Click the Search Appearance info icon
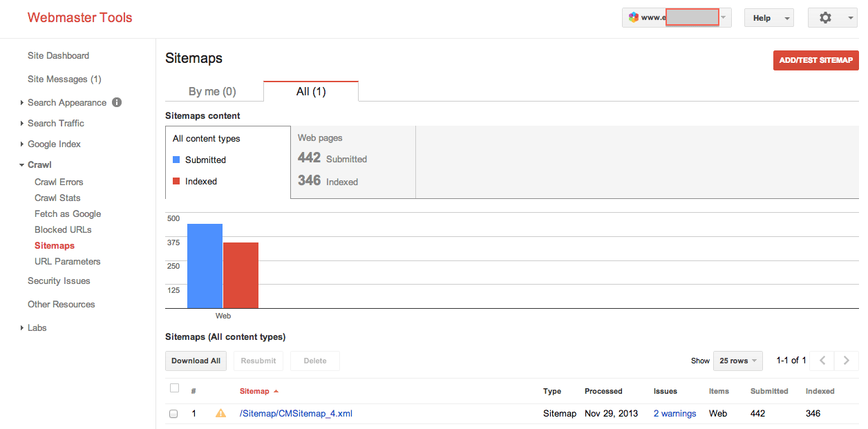The height and width of the screenshot is (429, 868). (117, 102)
